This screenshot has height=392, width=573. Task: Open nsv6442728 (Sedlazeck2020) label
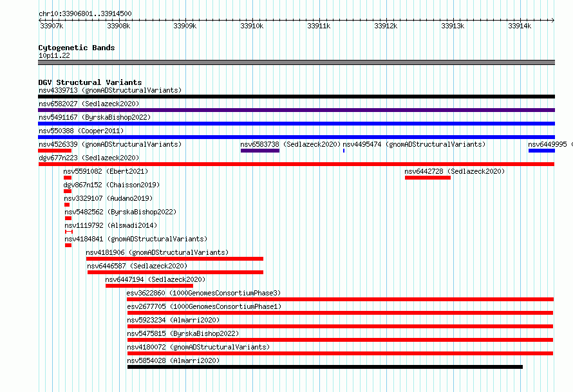455,171
